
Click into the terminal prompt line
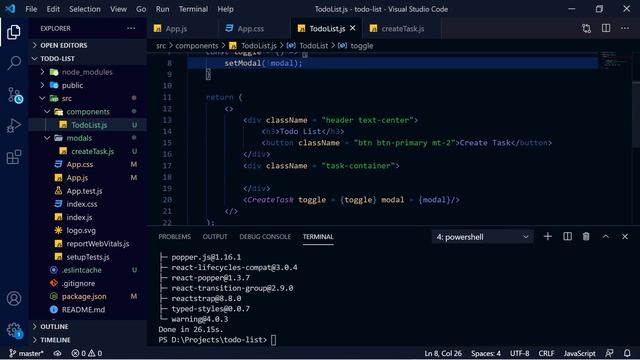pyautogui.click(x=217, y=340)
